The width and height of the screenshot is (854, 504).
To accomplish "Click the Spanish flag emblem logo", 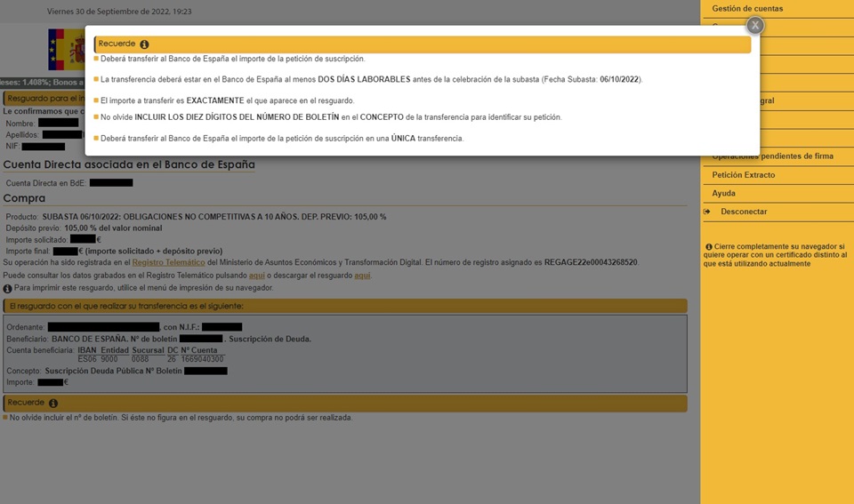I will (66, 49).
